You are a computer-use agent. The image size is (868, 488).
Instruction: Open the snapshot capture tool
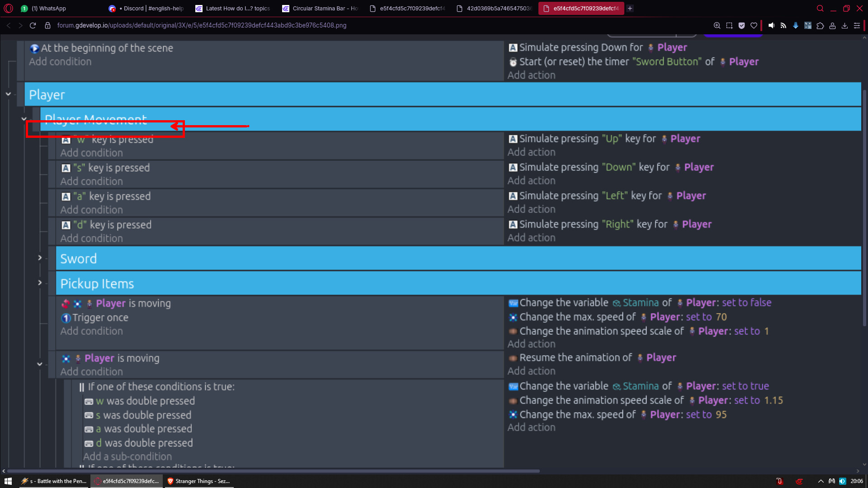729,26
